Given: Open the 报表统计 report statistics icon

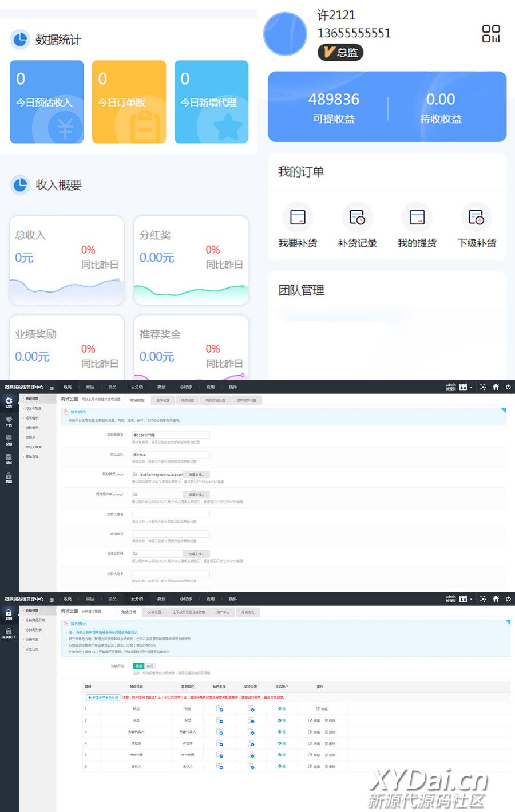Looking at the screenshot, I should 9,633.
